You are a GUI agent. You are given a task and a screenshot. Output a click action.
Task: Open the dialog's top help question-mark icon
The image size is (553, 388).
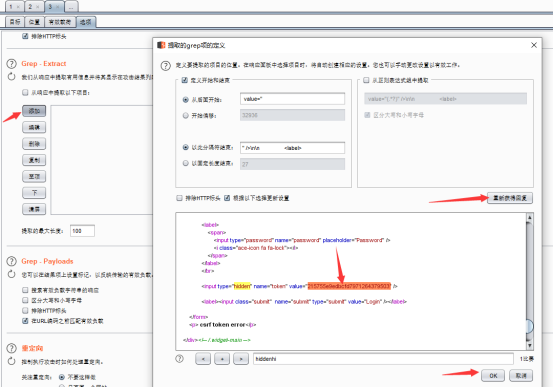click(x=165, y=66)
